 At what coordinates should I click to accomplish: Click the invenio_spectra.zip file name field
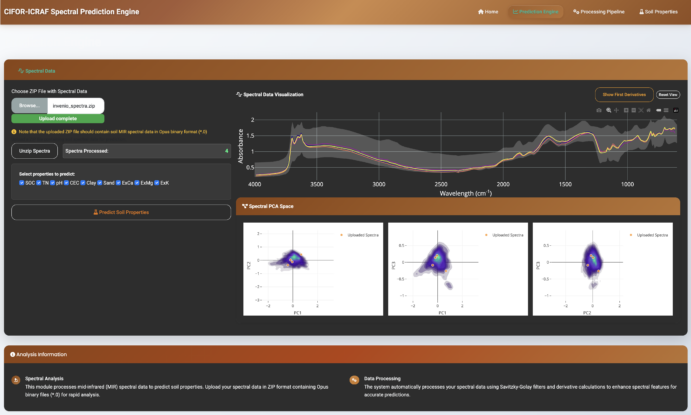[x=75, y=106]
